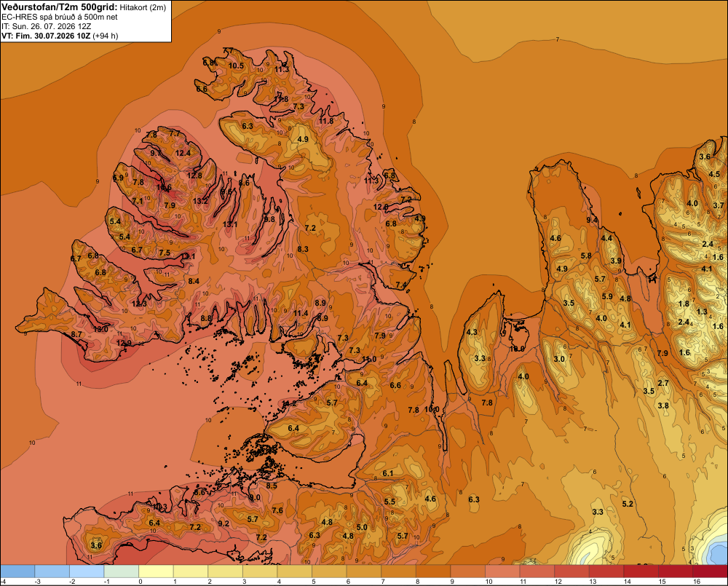The height and width of the screenshot is (586, 728).
Task: Select the legend swatch between 5 and 6
Action: (x=329, y=571)
